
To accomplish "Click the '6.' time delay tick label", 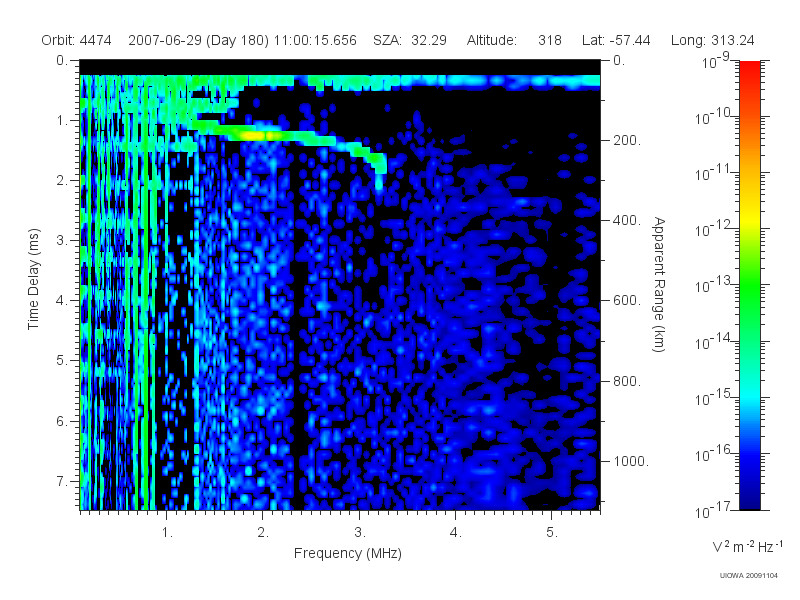I will [62, 421].
